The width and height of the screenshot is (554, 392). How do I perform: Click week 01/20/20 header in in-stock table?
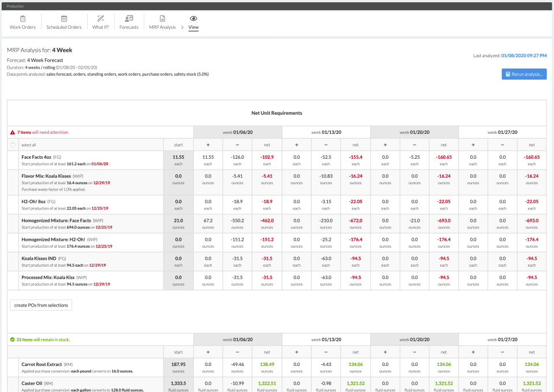point(414,339)
